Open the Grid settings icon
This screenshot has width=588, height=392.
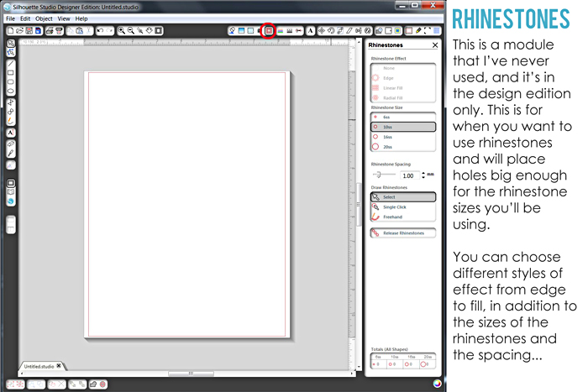[x=437, y=31]
